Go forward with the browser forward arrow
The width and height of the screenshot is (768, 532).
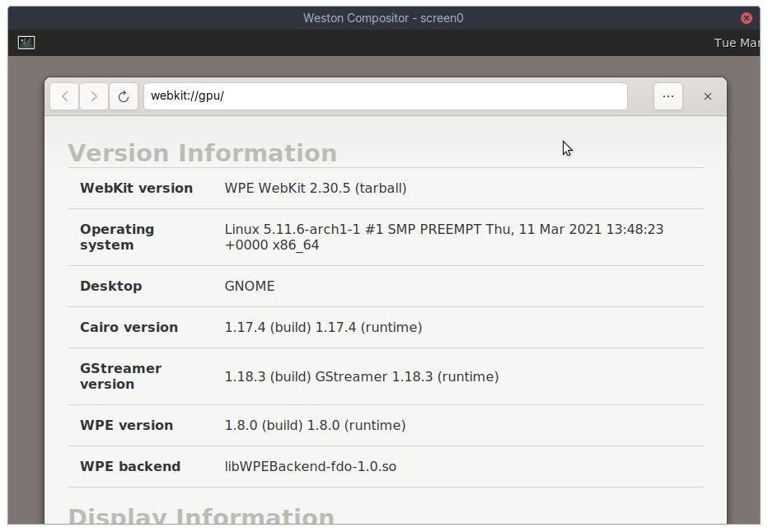[94, 96]
